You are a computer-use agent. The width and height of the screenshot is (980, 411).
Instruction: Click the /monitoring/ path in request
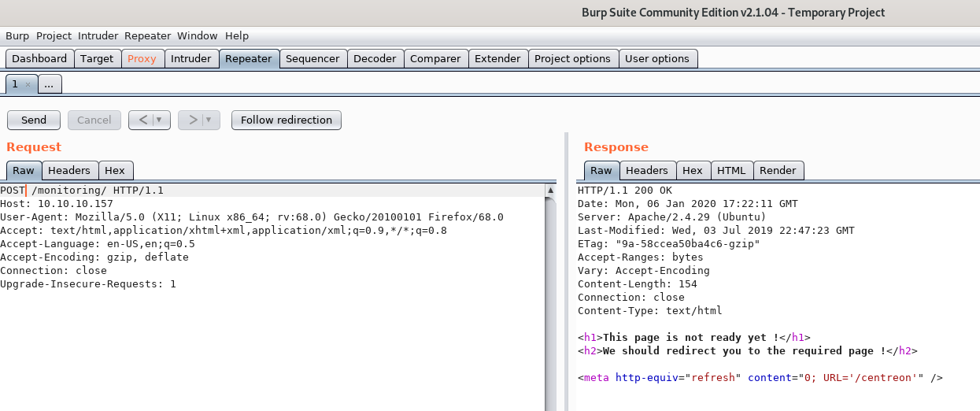click(x=69, y=191)
